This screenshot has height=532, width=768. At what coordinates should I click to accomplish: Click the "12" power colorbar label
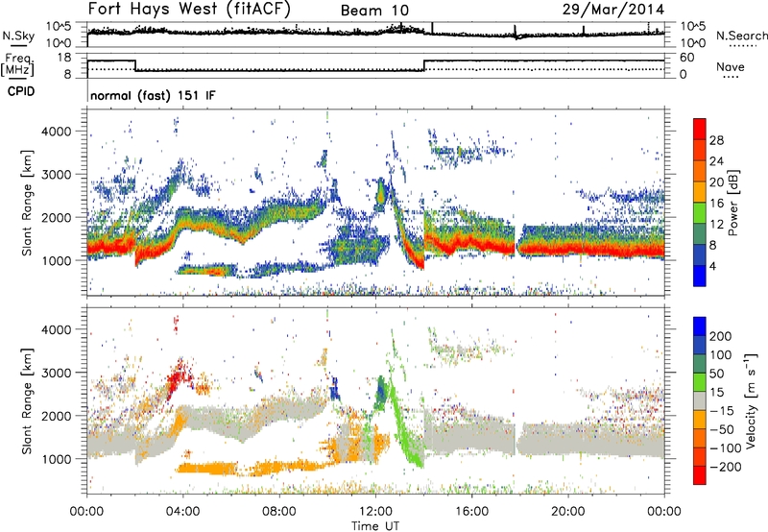click(716, 225)
